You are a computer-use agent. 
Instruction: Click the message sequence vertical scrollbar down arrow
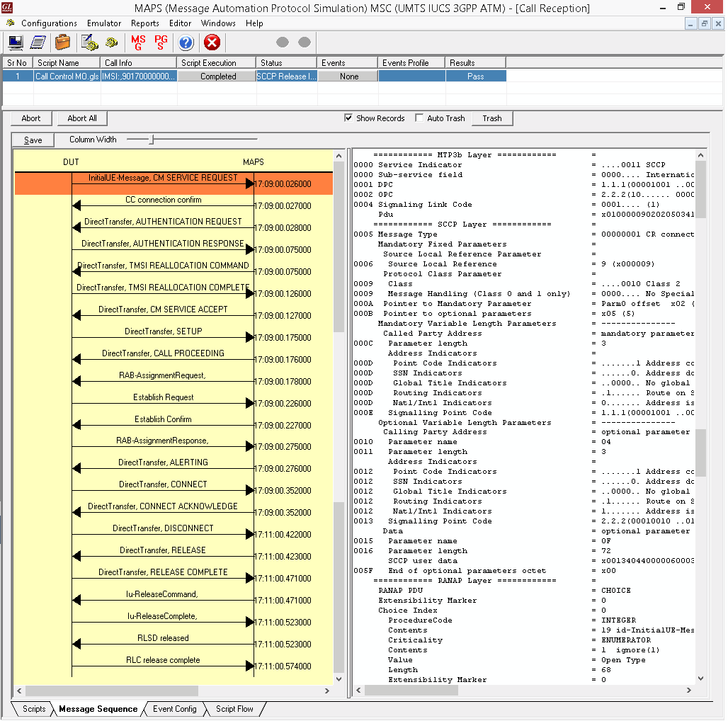pos(339,679)
